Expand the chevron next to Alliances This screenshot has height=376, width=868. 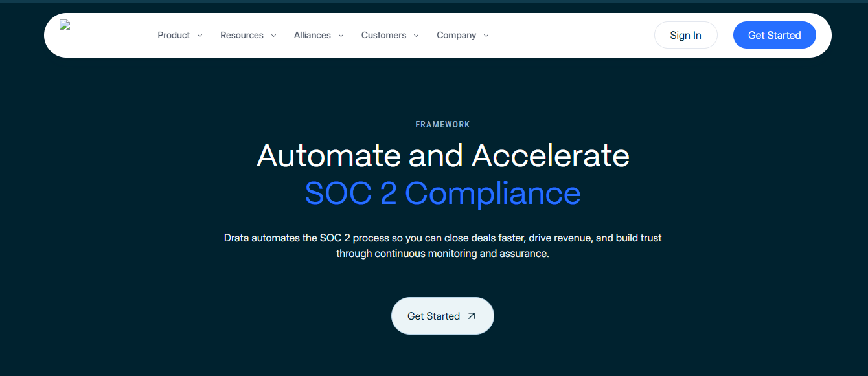(341, 36)
